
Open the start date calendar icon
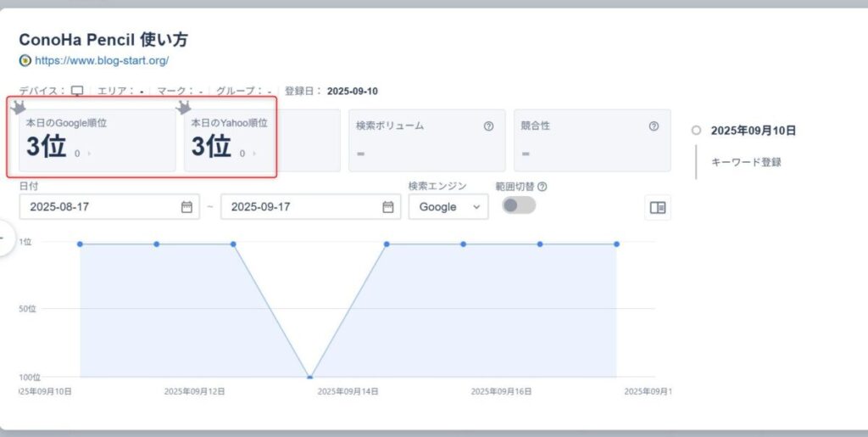point(186,207)
